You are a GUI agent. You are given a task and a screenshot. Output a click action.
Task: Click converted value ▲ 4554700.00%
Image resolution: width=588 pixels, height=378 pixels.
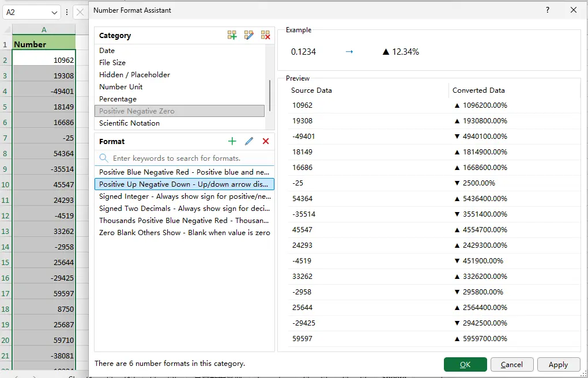click(480, 229)
